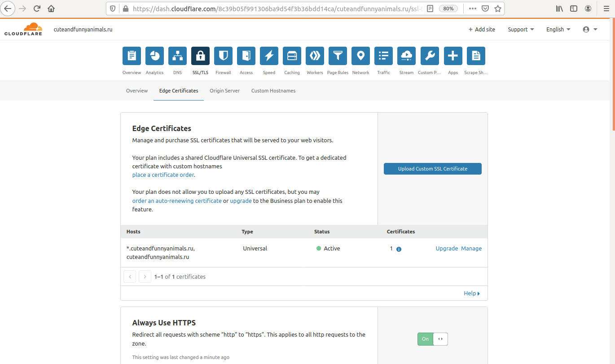Open the Network location pin icon

pyautogui.click(x=360, y=56)
